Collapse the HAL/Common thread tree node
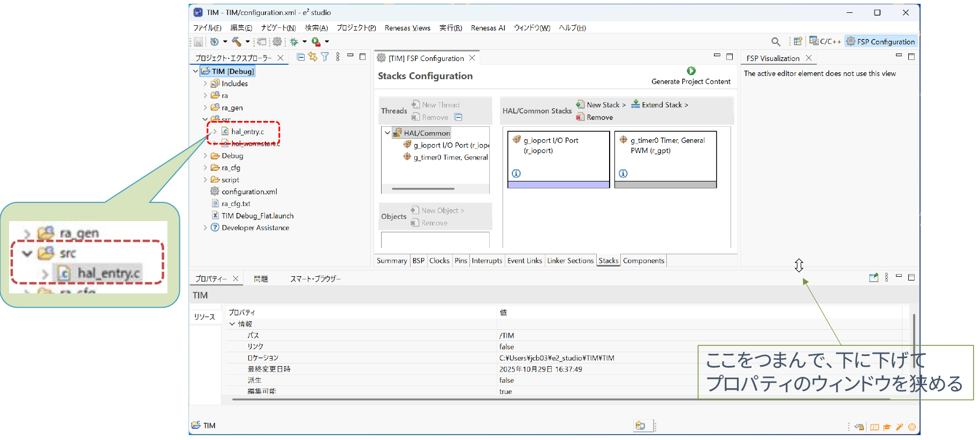Viewport: 980px width, 440px height. [x=388, y=133]
